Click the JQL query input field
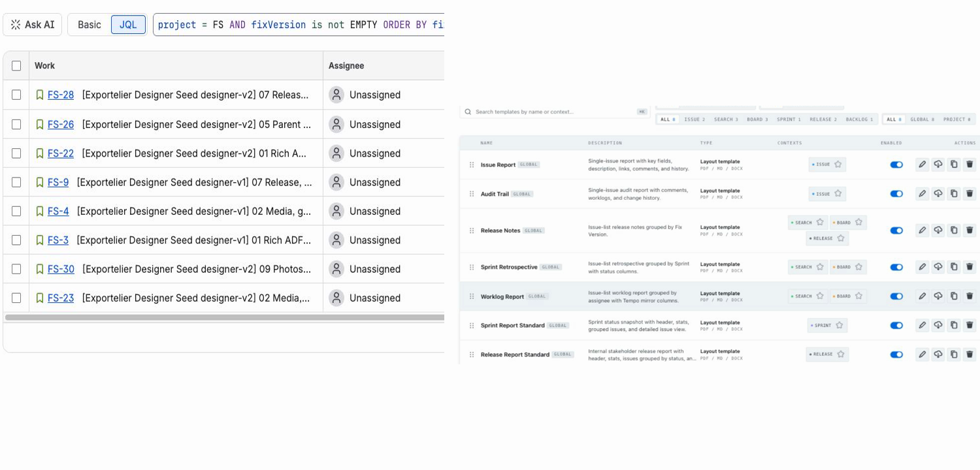980x470 pixels. pos(299,25)
